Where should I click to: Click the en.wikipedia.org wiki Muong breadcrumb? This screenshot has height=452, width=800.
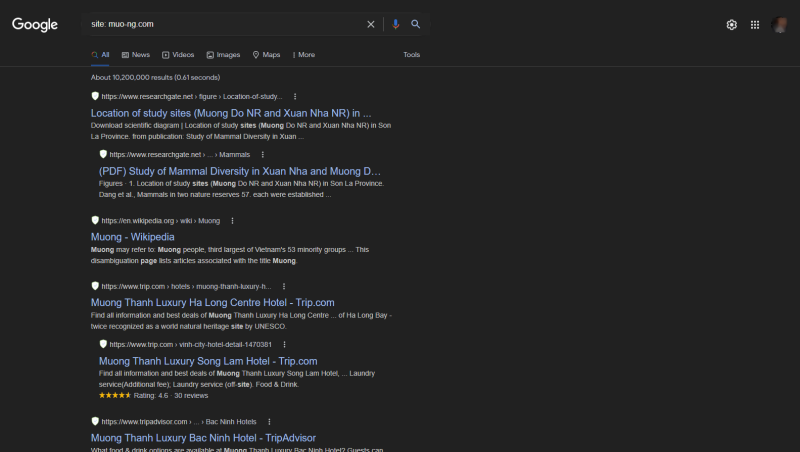[x=161, y=221]
